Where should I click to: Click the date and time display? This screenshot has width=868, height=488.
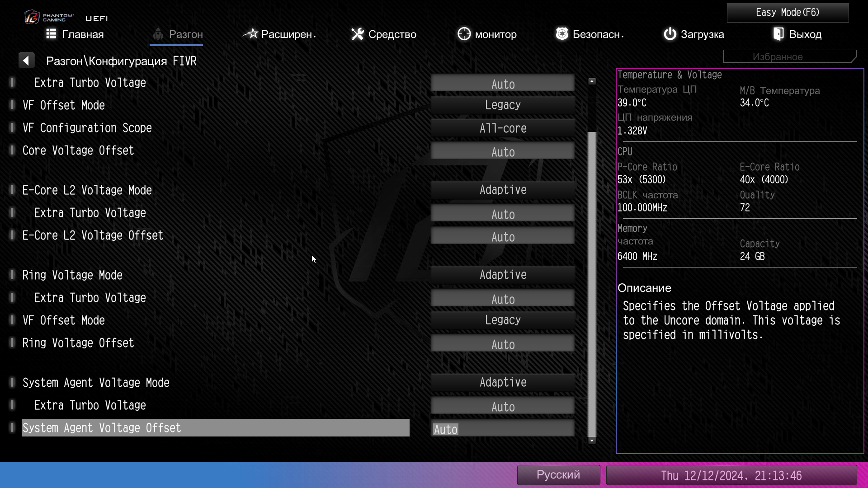[731, 475]
